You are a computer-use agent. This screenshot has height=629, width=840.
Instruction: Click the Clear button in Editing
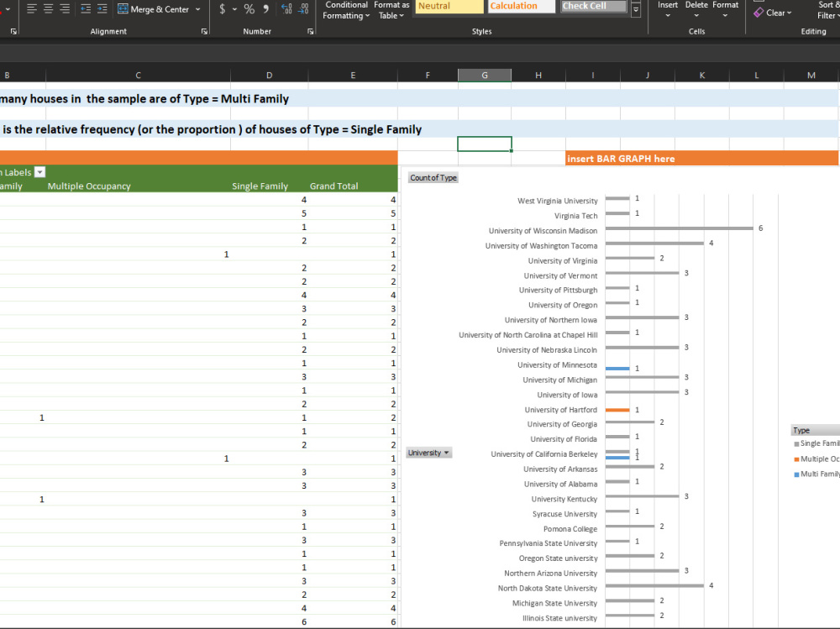pos(773,13)
